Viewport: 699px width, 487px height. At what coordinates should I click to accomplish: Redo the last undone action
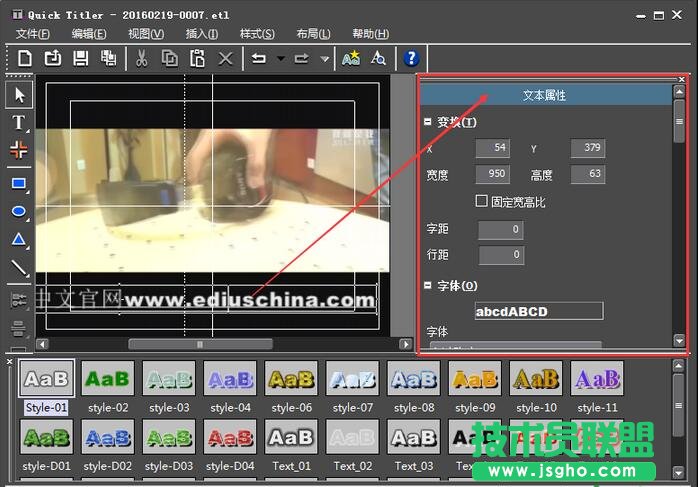tap(302, 58)
